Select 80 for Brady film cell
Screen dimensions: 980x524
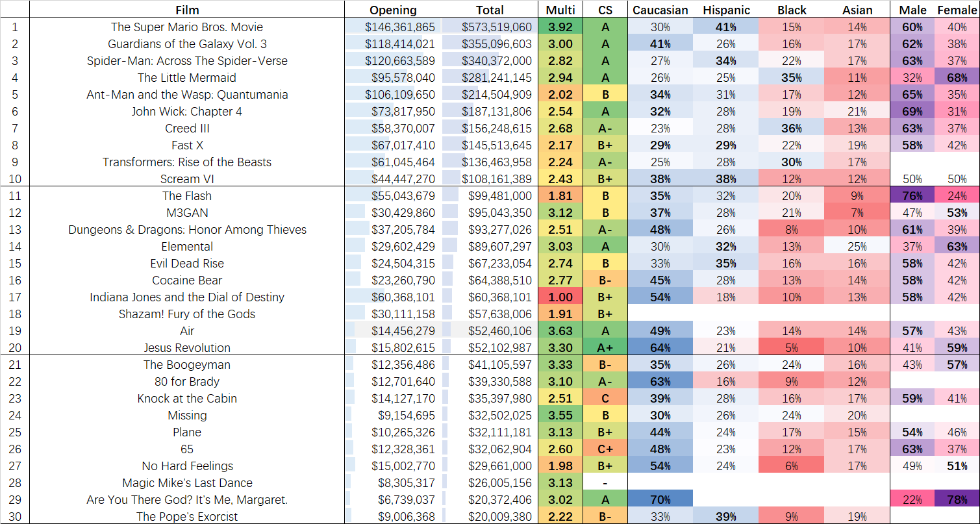pyautogui.click(x=187, y=382)
